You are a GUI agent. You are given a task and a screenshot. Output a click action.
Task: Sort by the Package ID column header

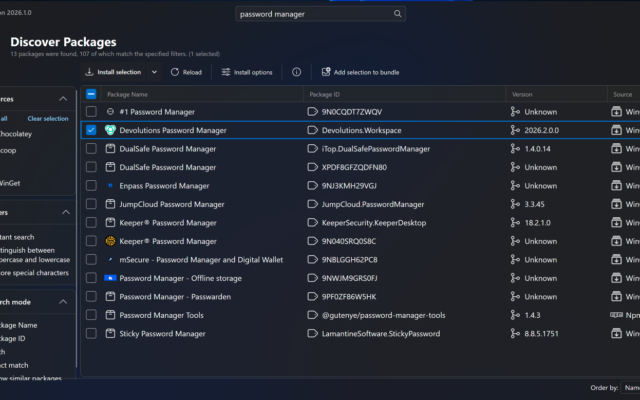pyautogui.click(x=324, y=94)
